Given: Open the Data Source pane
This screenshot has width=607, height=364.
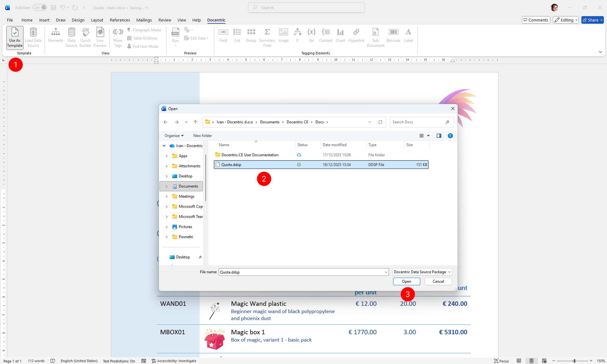Looking at the screenshot, I should click(72, 38).
